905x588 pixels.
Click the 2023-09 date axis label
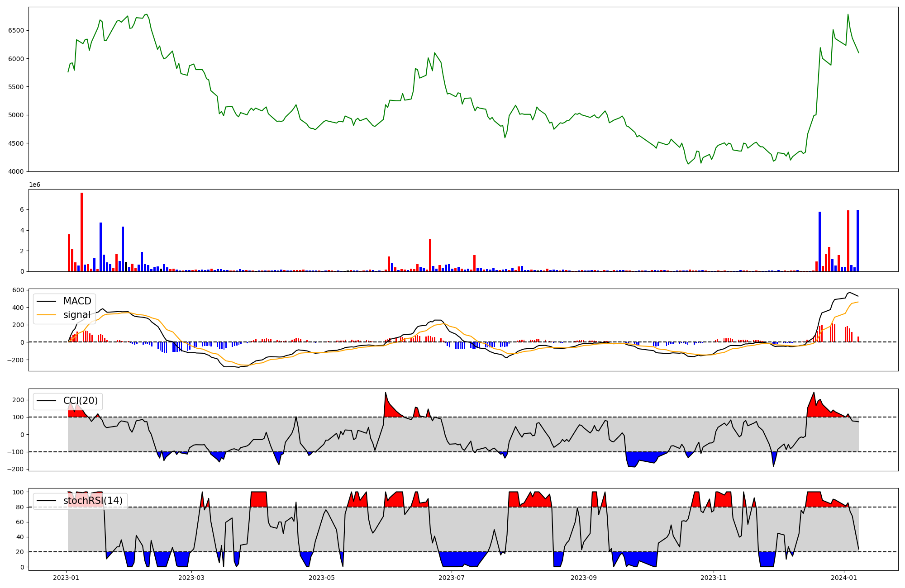584,578
